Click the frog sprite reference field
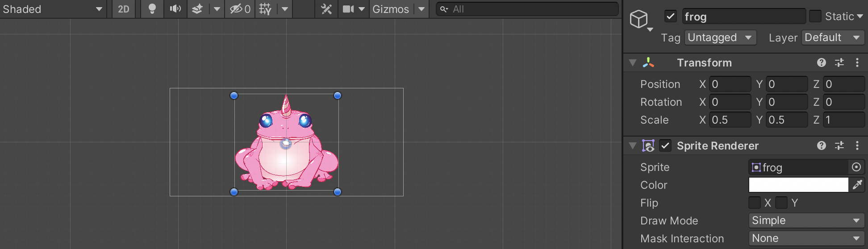Image resolution: width=868 pixels, height=249 pixels. pos(798,167)
